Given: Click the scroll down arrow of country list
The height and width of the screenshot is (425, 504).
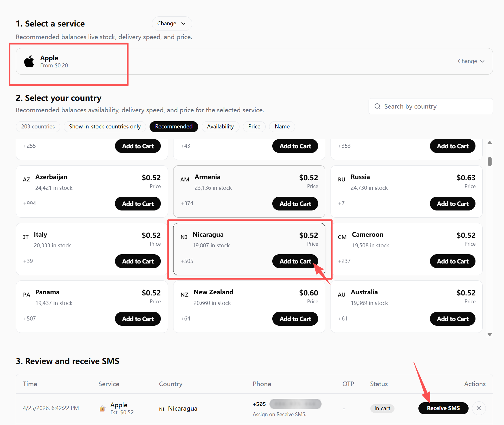Looking at the screenshot, I should point(490,335).
